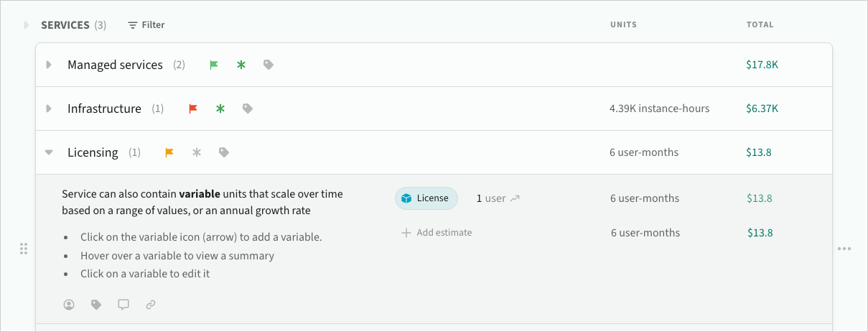Image resolution: width=868 pixels, height=332 pixels.
Task: Click the tag icon on Infrastructure row
Action: [248, 109]
